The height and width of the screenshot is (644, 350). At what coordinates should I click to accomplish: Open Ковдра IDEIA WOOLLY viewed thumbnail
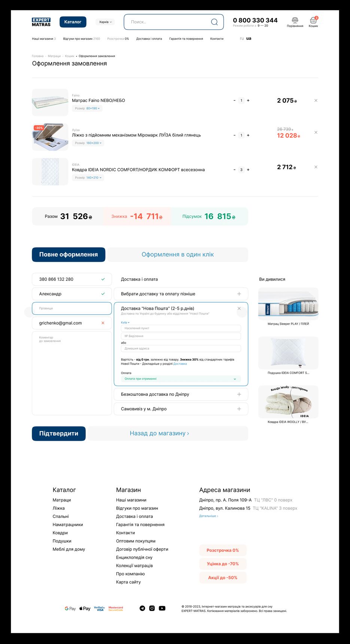click(x=288, y=402)
